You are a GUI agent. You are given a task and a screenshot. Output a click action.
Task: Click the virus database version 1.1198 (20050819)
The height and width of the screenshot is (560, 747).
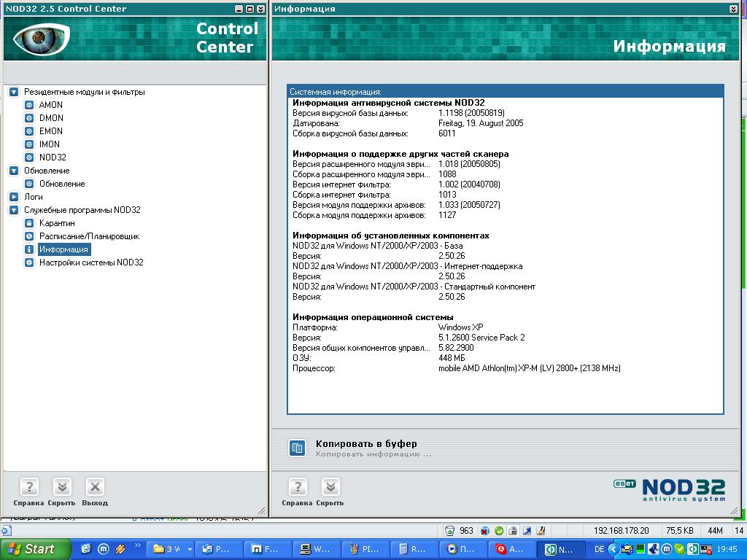(x=471, y=113)
